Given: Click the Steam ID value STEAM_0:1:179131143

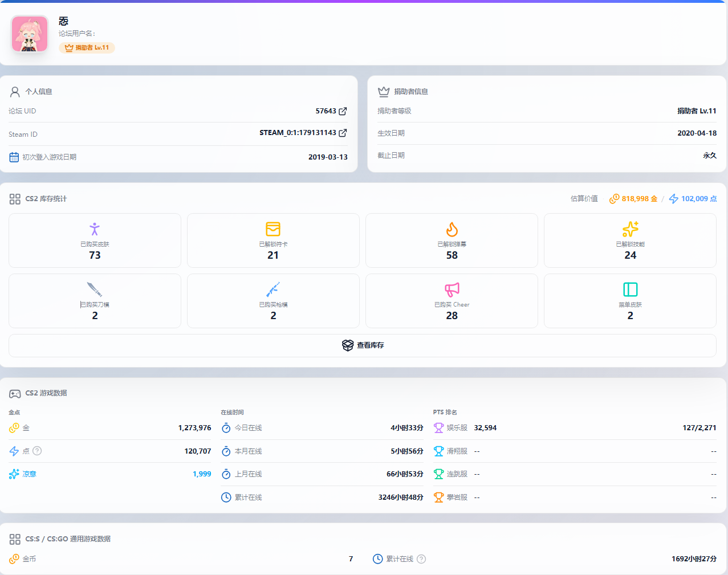Looking at the screenshot, I should tap(298, 133).
